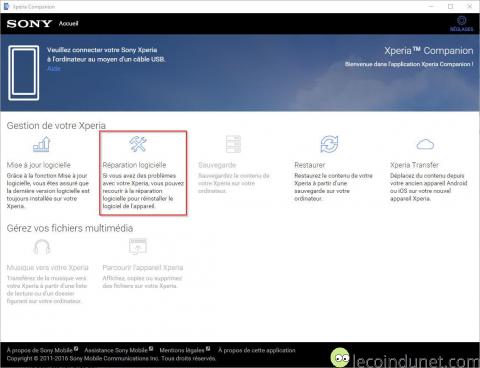480x368 pixels.
Task: Open the Restaurer sync arrows icon
Action: point(329,144)
